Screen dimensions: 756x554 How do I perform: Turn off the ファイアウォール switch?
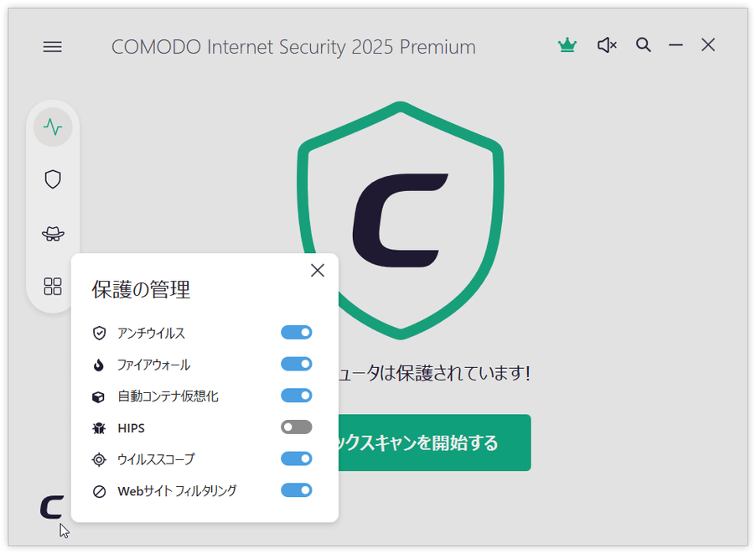coord(297,364)
